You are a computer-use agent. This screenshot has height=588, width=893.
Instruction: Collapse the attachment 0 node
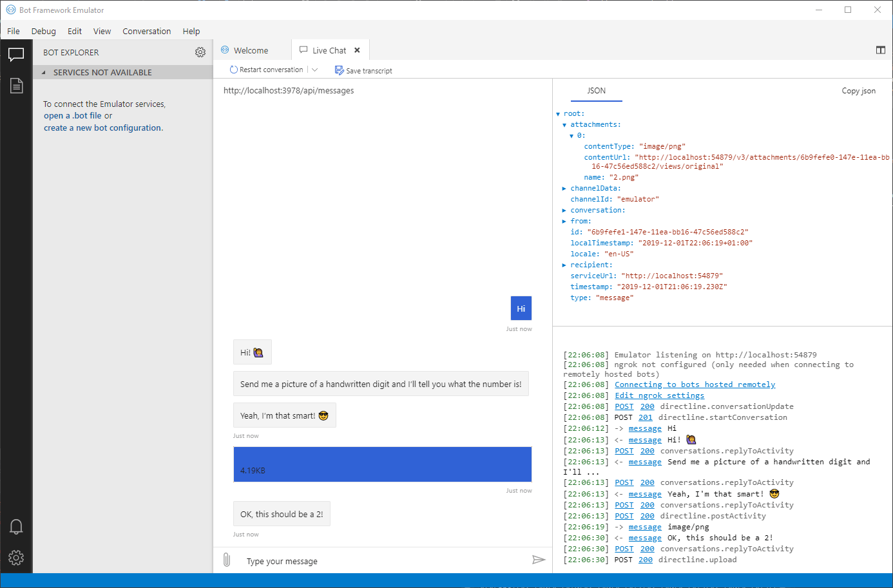[571, 136]
